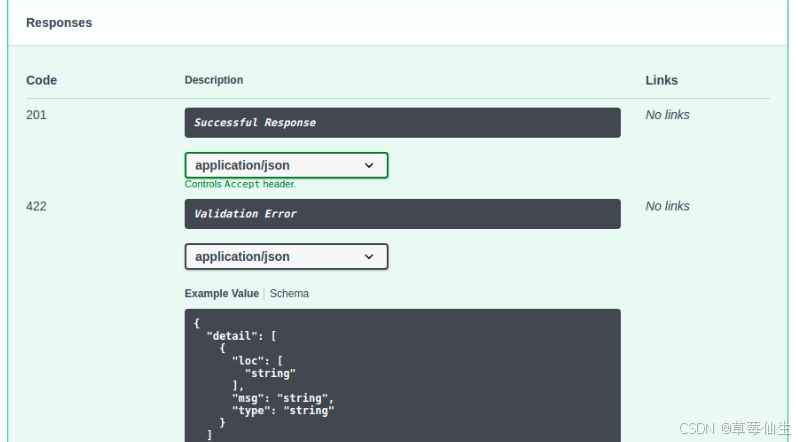Click the Successful Response description box
This screenshot has width=798, height=442.
click(403, 123)
